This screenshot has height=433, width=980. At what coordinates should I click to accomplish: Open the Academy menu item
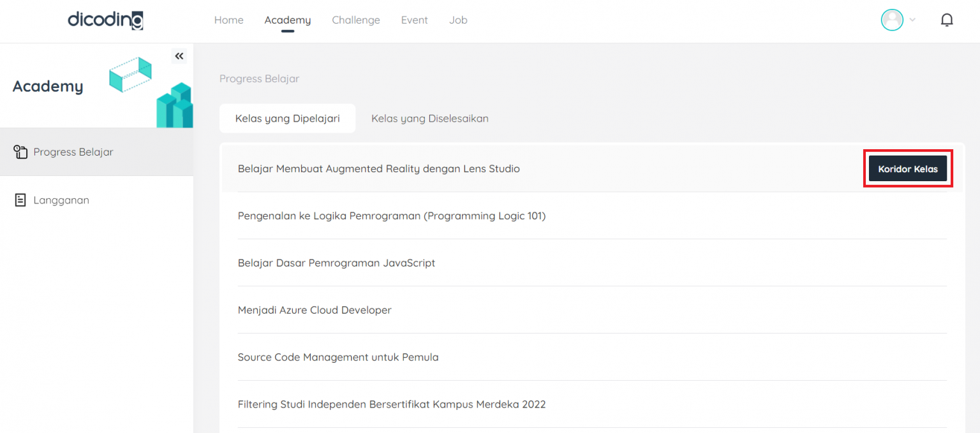pyautogui.click(x=288, y=20)
